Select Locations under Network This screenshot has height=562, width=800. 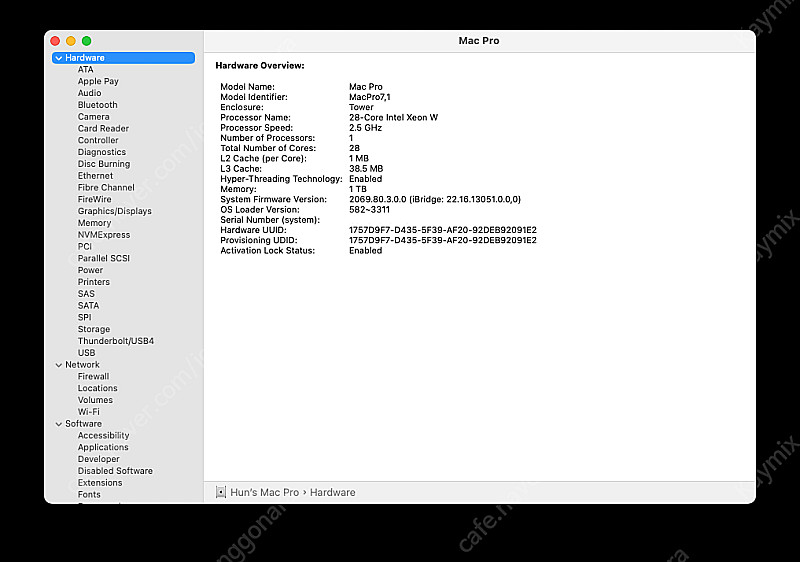coord(97,388)
